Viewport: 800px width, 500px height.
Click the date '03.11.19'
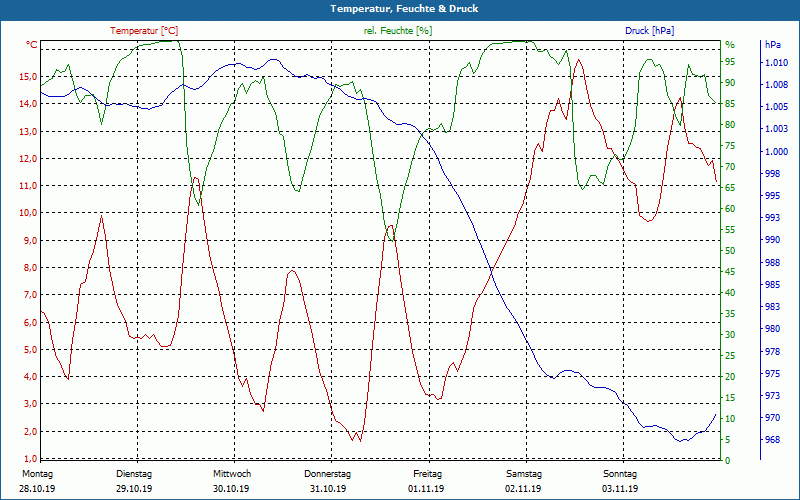click(620, 489)
